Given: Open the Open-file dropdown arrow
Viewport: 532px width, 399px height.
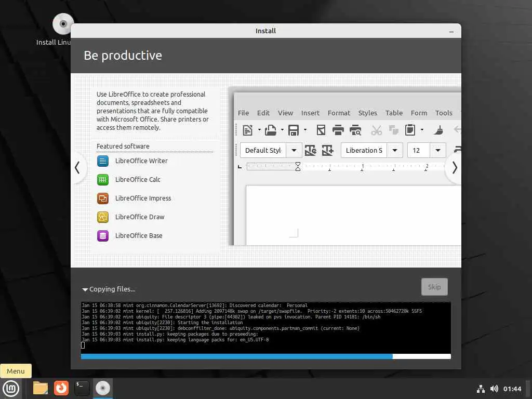Looking at the screenshot, I should pyautogui.click(x=282, y=130).
